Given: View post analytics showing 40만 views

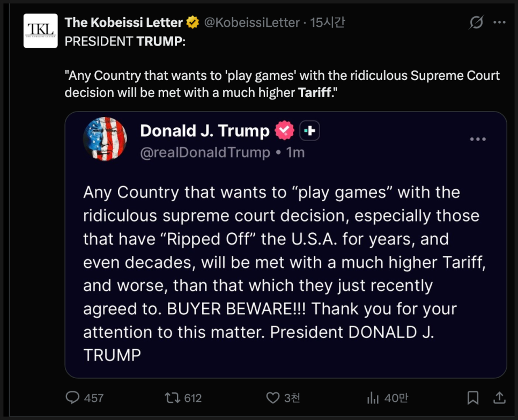Looking at the screenshot, I should point(372,397).
